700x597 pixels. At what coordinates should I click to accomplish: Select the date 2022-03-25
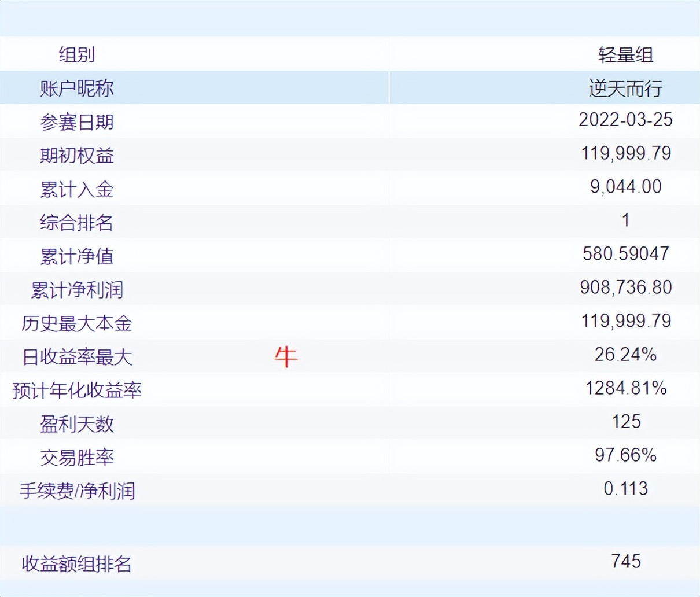pyautogui.click(x=626, y=120)
